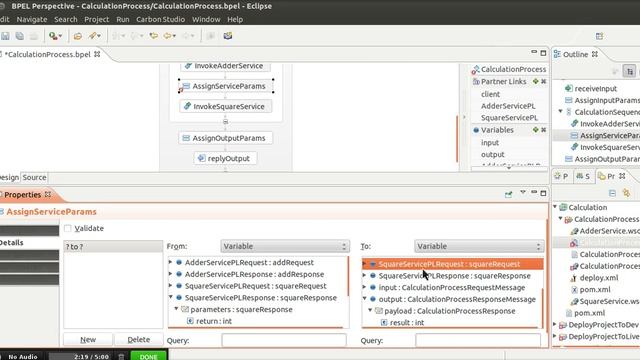Image resolution: width=640 pixels, height=360 pixels.
Task: Click the trash icon in the recorder bar
Action: click(x=121, y=356)
